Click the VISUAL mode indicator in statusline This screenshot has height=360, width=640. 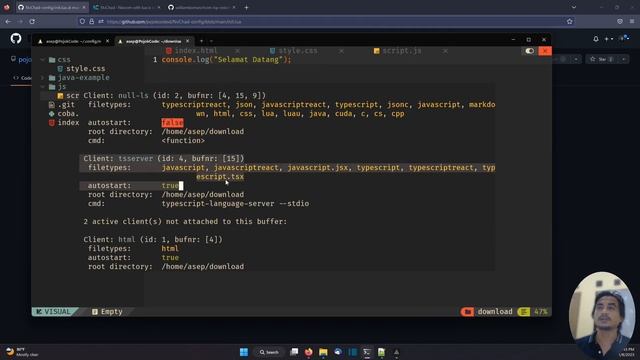click(53, 312)
